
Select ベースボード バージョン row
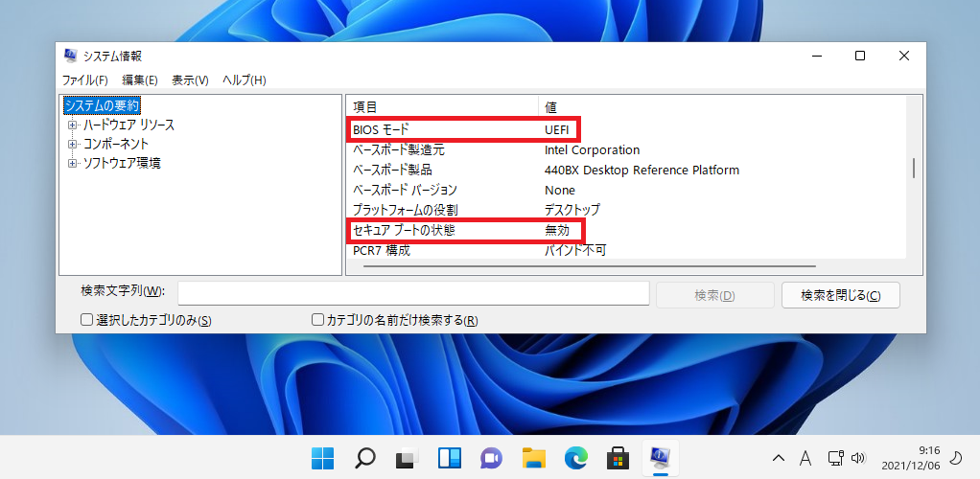[x=625, y=190]
